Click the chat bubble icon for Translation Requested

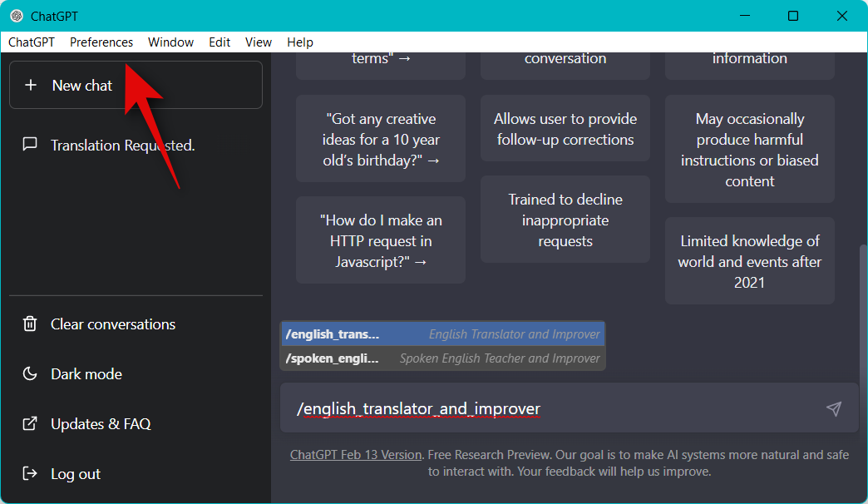tap(30, 145)
